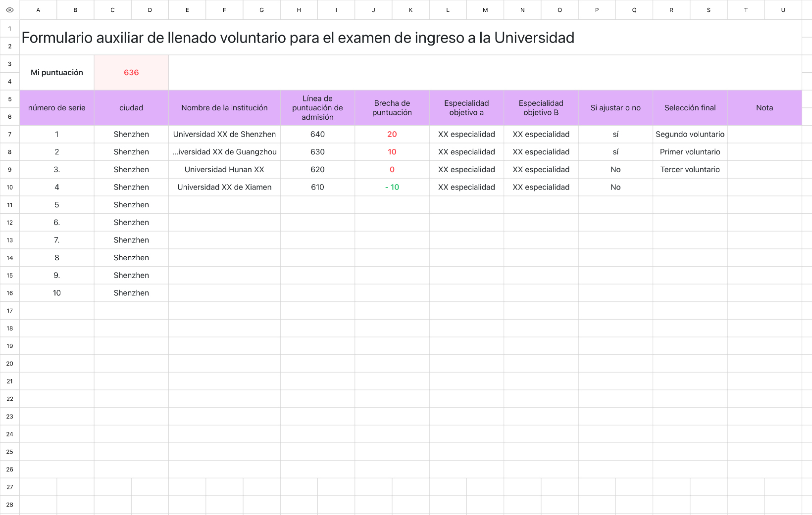Click 'Segundo voluntario' cell
Screen dimensions: 812x515
pyautogui.click(x=690, y=134)
